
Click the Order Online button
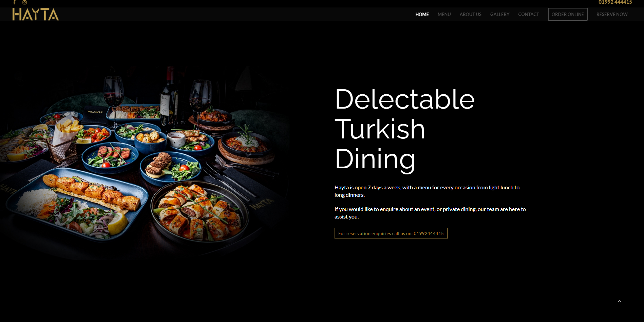click(x=568, y=14)
